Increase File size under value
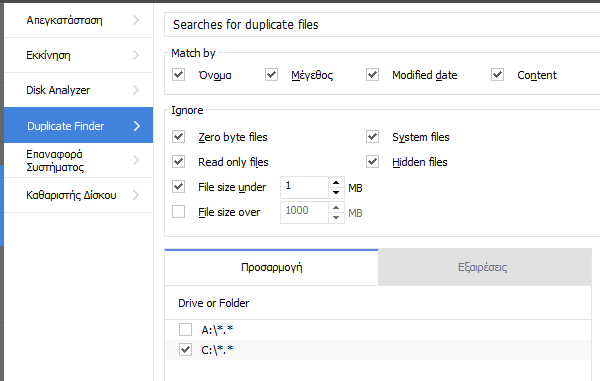Screen dimensions: 600x381 (336, 182)
